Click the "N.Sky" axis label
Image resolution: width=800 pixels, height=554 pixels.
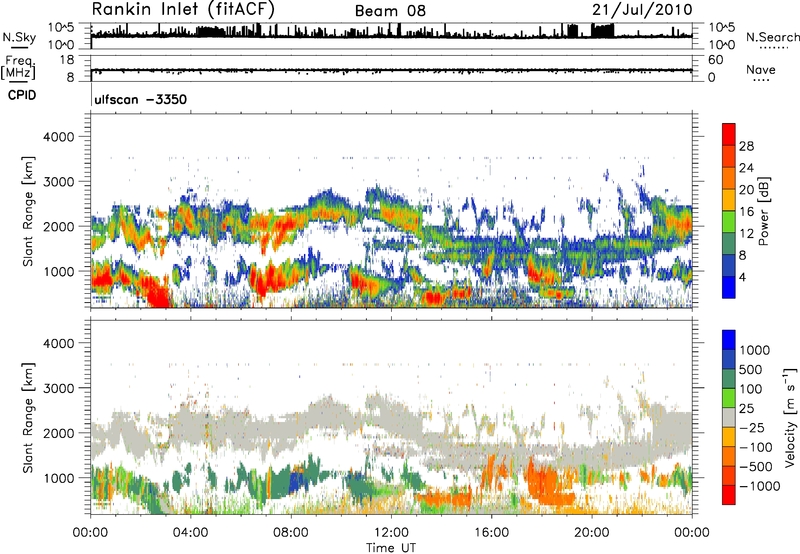[x=19, y=37]
